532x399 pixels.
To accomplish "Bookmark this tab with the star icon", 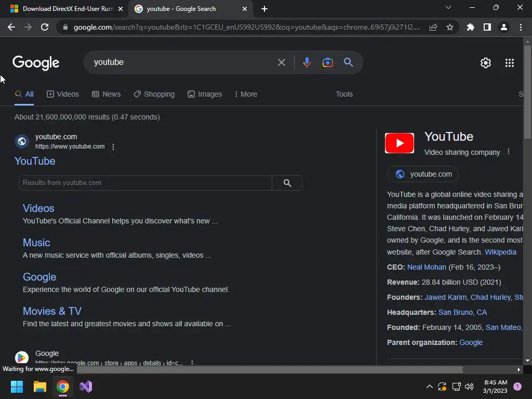I will (450, 27).
